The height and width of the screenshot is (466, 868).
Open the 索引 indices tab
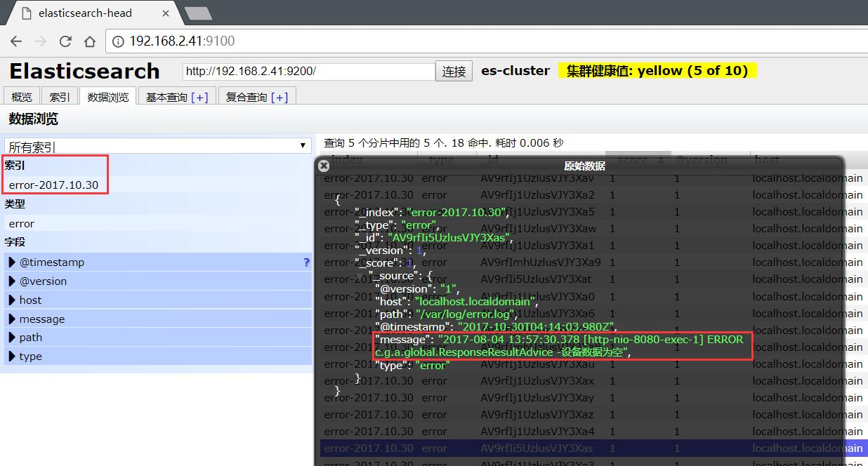pyautogui.click(x=60, y=97)
